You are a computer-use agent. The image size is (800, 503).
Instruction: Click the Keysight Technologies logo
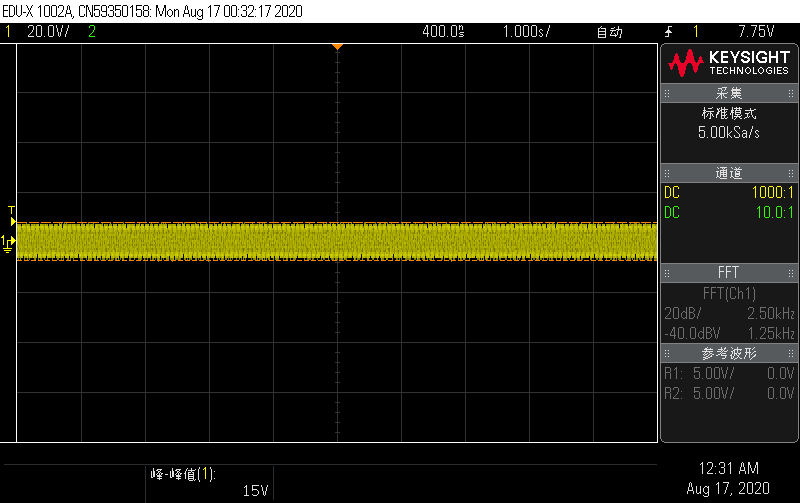[x=729, y=63]
